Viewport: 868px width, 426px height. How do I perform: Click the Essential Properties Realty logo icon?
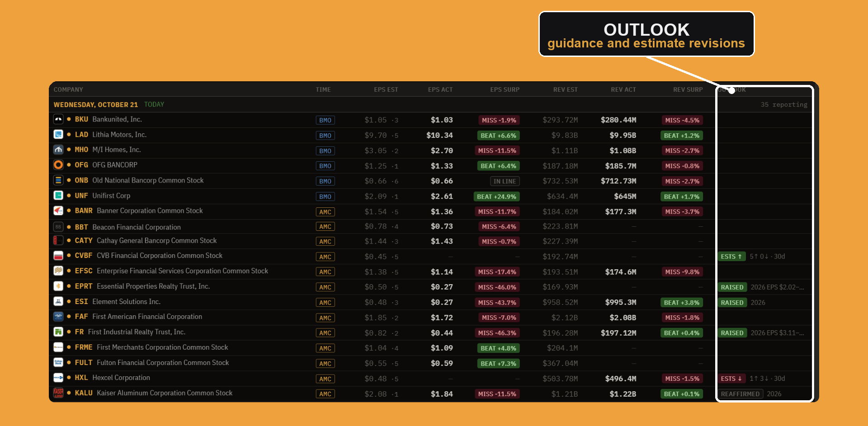(x=58, y=286)
